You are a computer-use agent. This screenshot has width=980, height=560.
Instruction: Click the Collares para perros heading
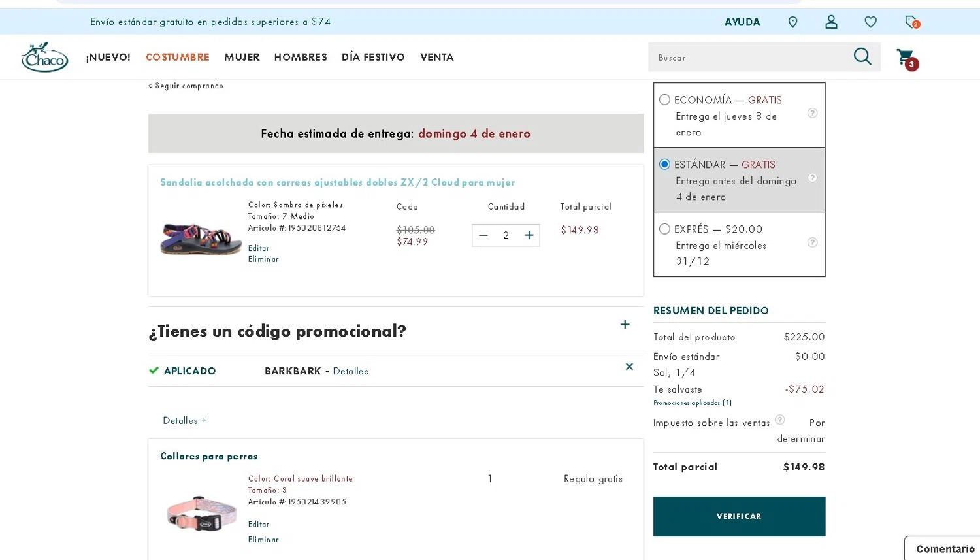[x=209, y=456]
